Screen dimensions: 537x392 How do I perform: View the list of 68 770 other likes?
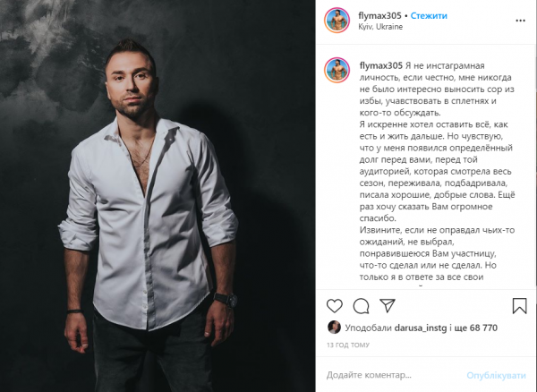(x=476, y=328)
